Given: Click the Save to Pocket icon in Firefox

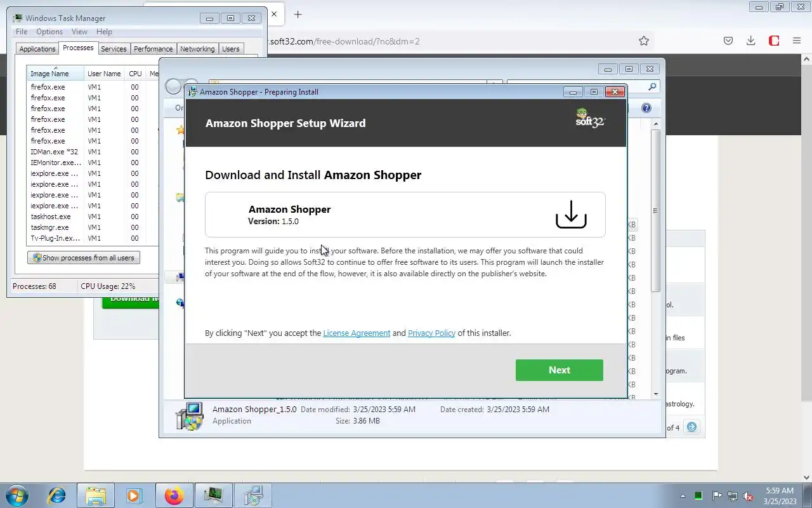Looking at the screenshot, I should click(728, 41).
